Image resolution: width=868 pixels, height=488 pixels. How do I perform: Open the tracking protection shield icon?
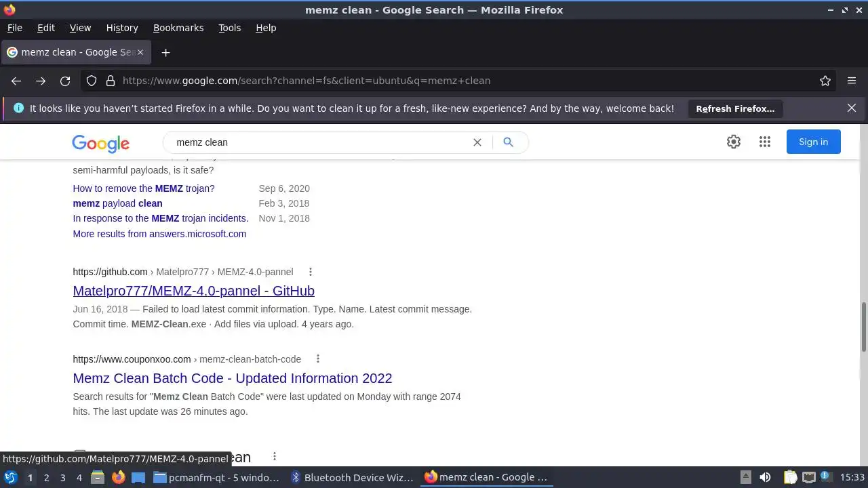tap(92, 81)
